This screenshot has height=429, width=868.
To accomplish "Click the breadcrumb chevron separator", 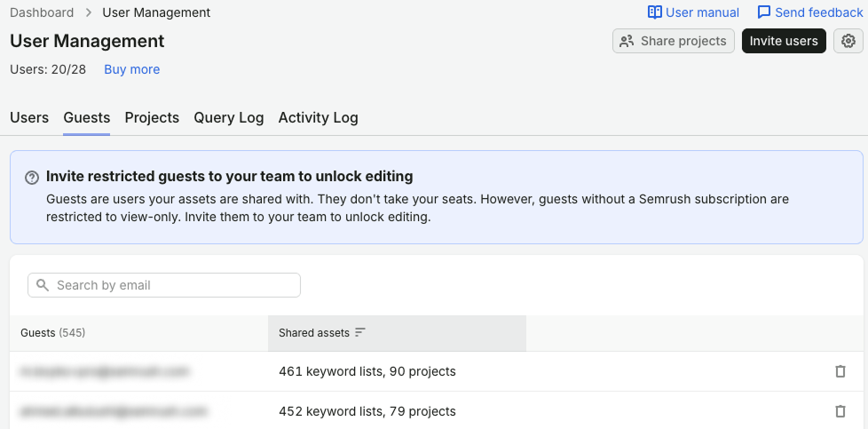I will pos(88,12).
